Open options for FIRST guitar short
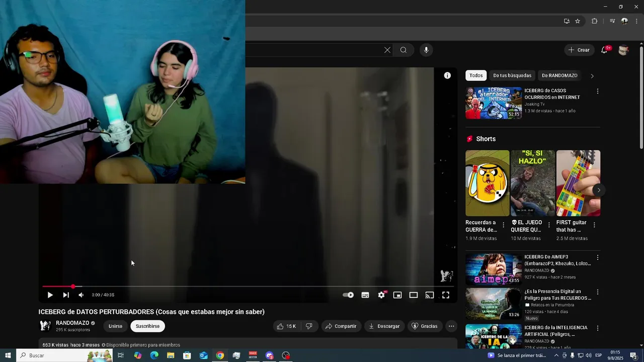The height and width of the screenshot is (362, 644). (x=594, y=225)
